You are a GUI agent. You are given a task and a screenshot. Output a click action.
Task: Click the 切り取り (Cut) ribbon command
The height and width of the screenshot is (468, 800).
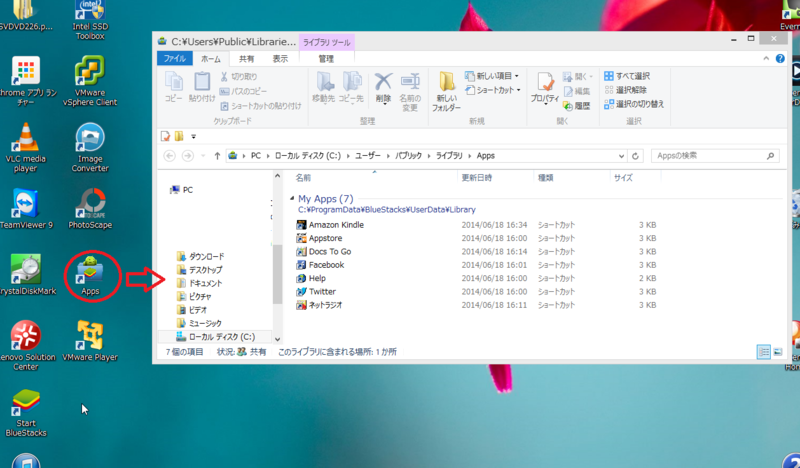click(239, 77)
